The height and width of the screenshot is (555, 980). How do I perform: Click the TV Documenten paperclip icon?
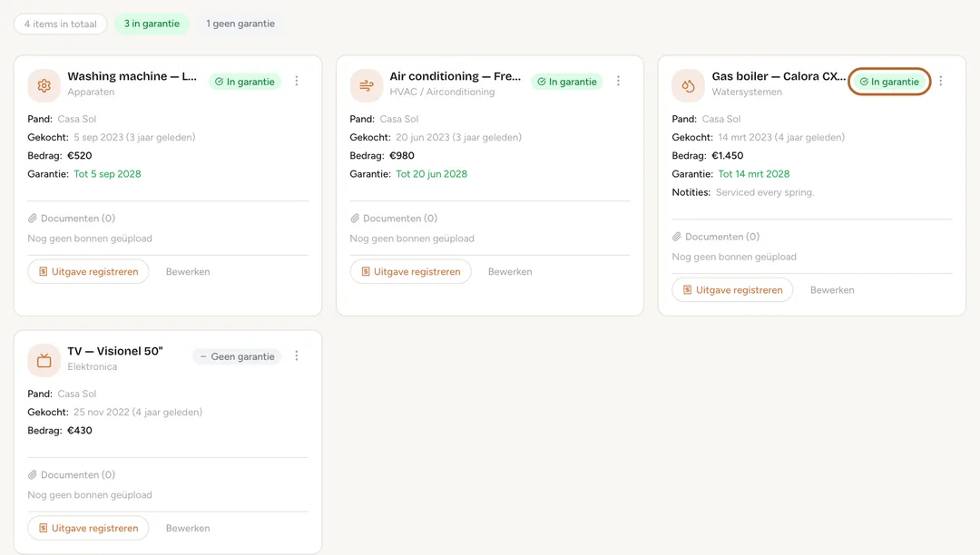click(33, 475)
